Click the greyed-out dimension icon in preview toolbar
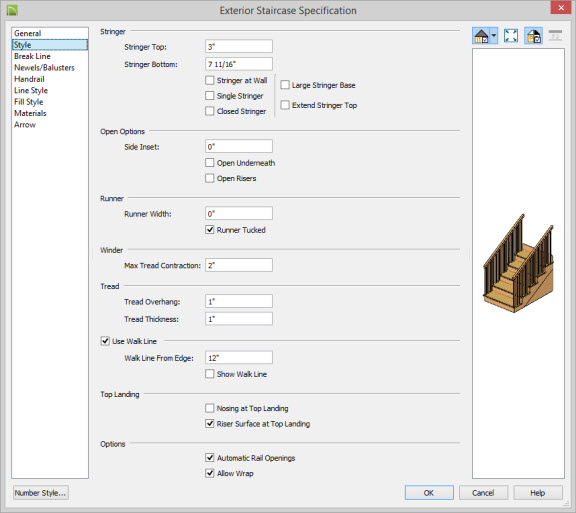576x513 pixels. click(555, 36)
